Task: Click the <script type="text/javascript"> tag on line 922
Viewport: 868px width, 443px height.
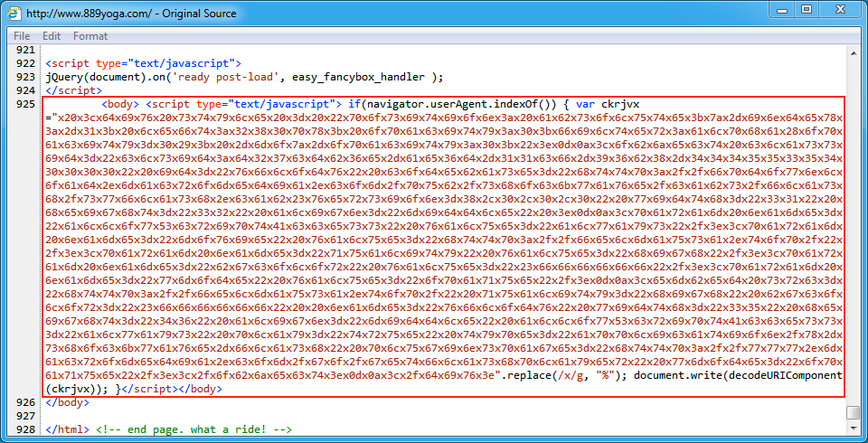Action: 144,63
